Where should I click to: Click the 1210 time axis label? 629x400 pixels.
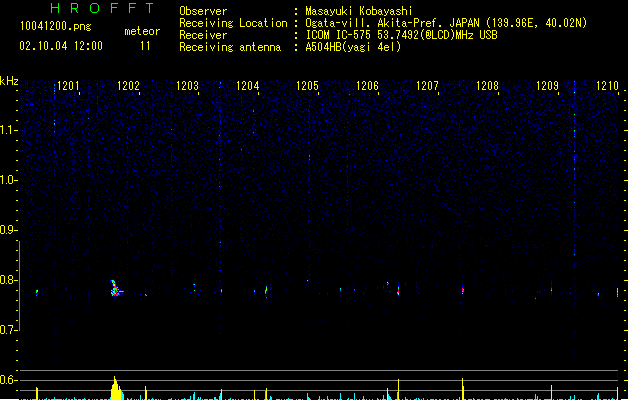607,86
